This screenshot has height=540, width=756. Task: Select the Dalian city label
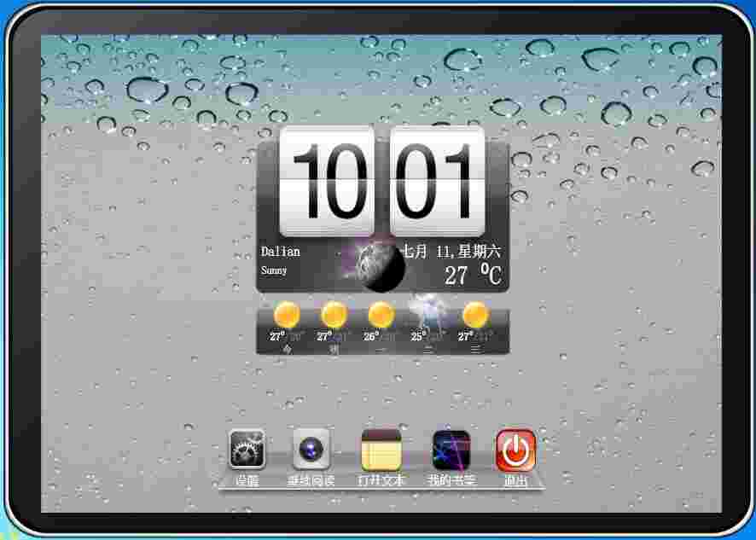280,252
